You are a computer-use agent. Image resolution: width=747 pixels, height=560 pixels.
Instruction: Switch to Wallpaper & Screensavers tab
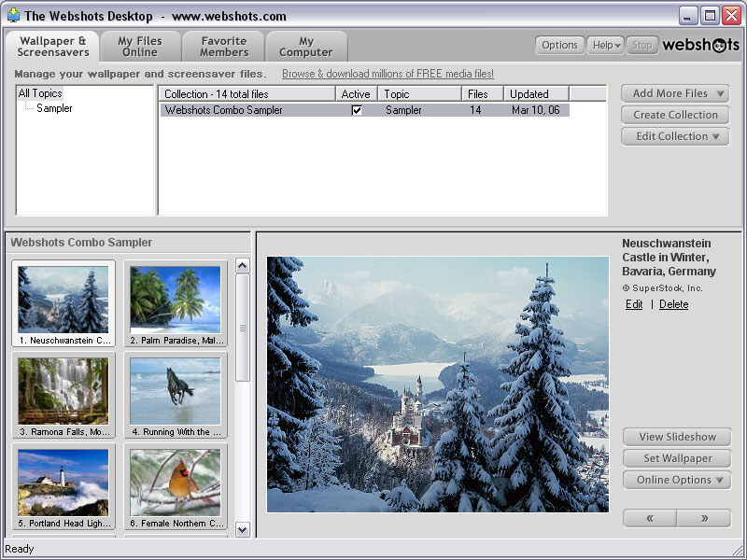[53, 47]
